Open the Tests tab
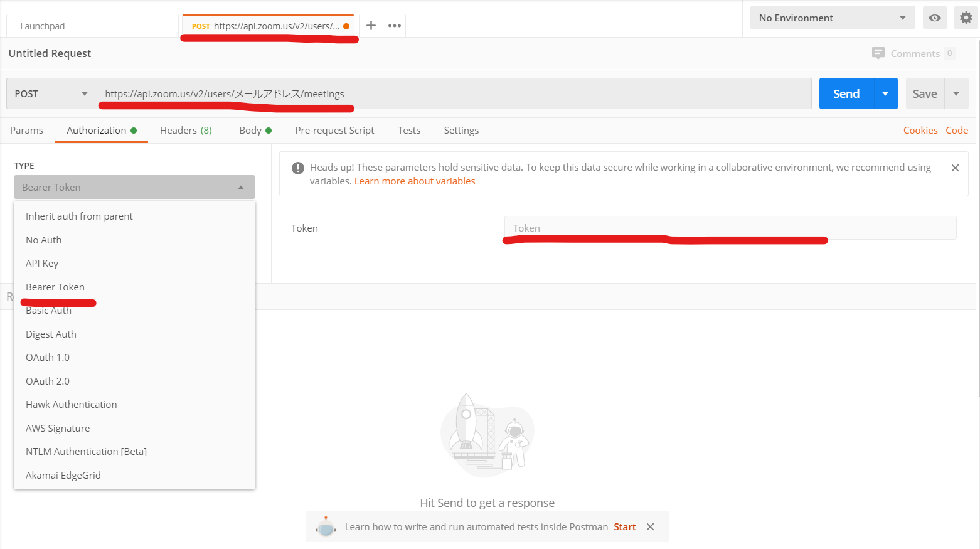Image resolution: width=980 pixels, height=549 pixels. [409, 130]
